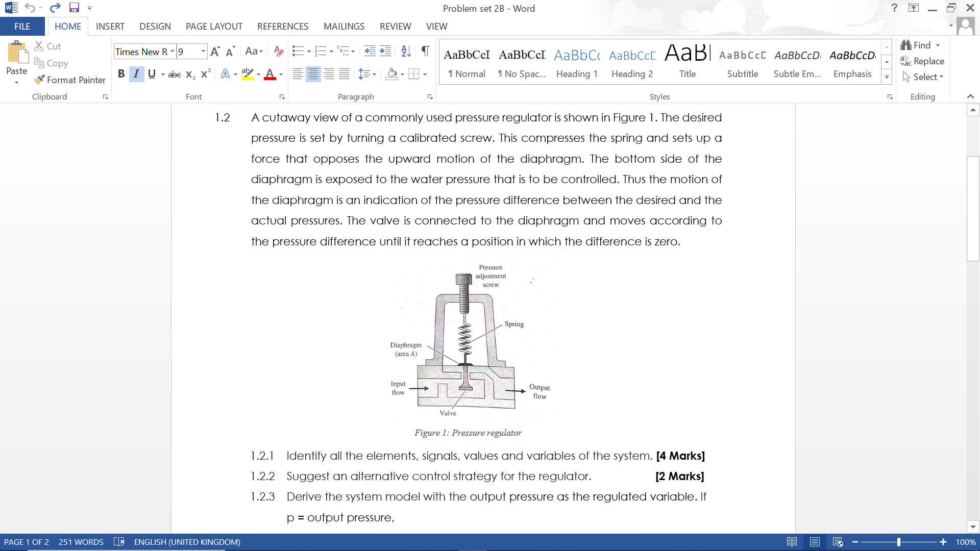
Task: Click the word count in the status bar
Action: click(81, 542)
